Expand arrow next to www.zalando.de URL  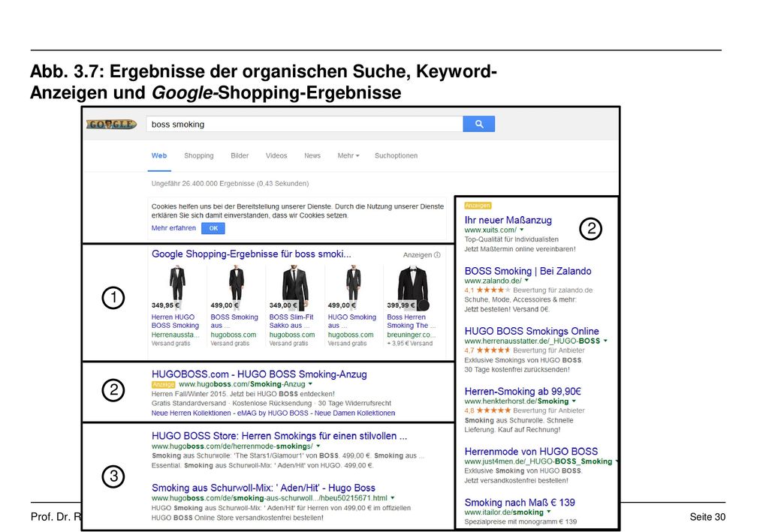526,281
